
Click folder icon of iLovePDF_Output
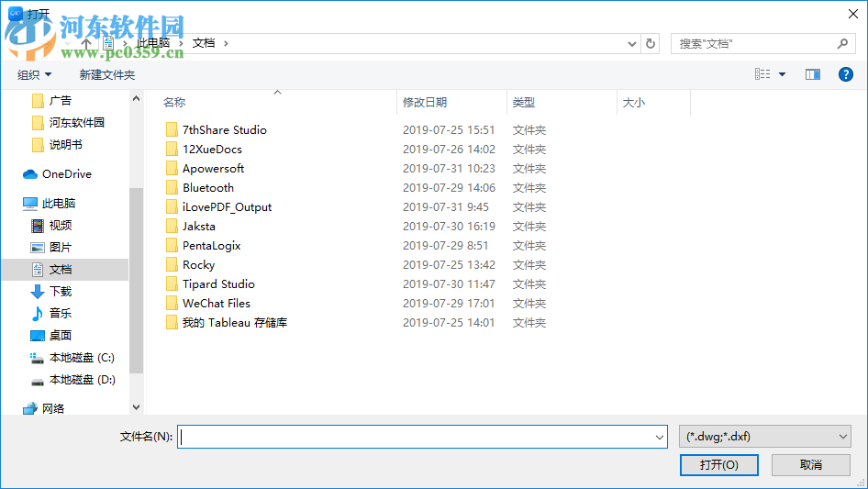pyautogui.click(x=172, y=207)
